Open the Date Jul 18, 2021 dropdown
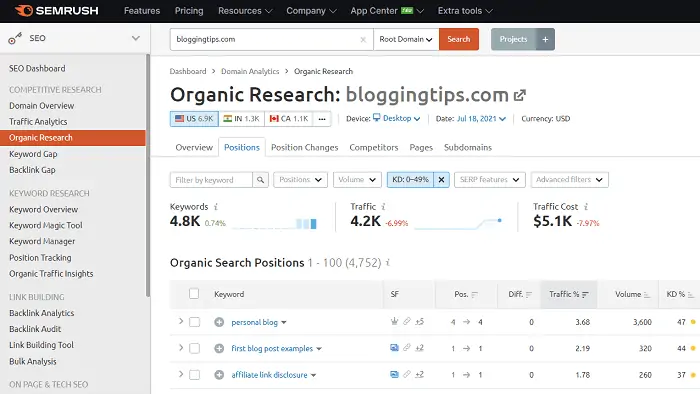Screen dimensions: 700x394 [x=481, y=119]
